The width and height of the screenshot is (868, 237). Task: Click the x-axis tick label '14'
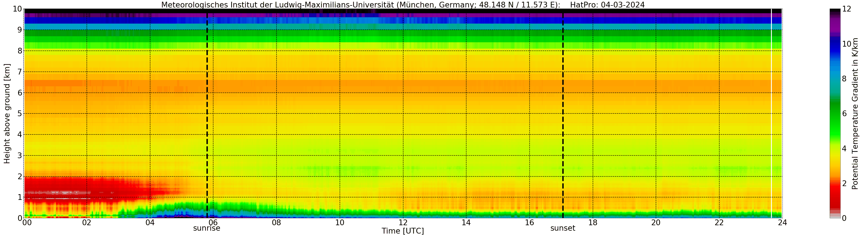click(x=466, y=223)
